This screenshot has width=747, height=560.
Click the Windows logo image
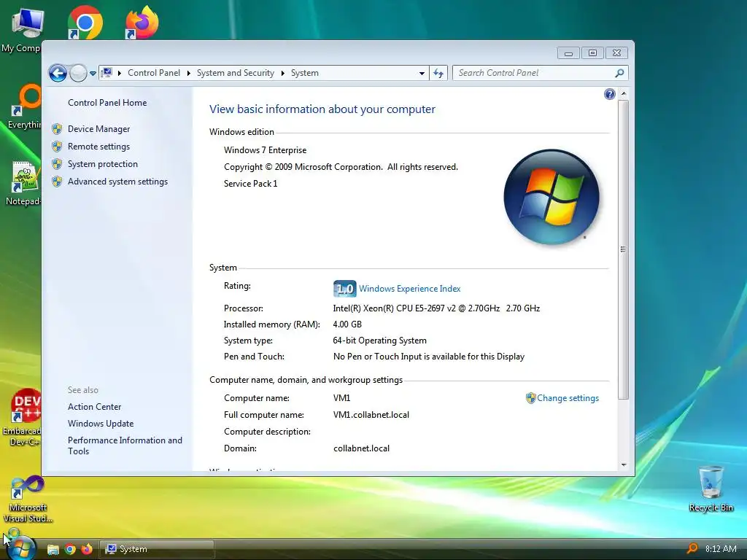[x=551, y=197]
